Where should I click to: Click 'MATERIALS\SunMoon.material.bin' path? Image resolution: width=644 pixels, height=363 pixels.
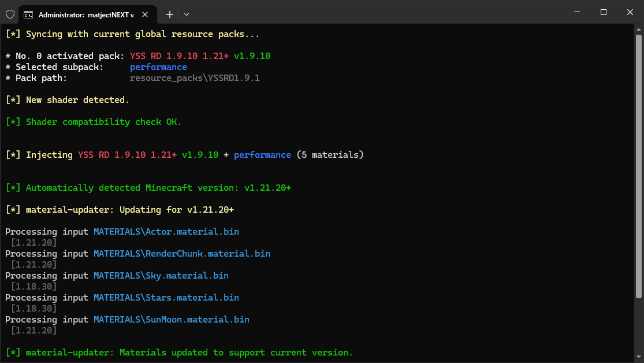(172, 320)
